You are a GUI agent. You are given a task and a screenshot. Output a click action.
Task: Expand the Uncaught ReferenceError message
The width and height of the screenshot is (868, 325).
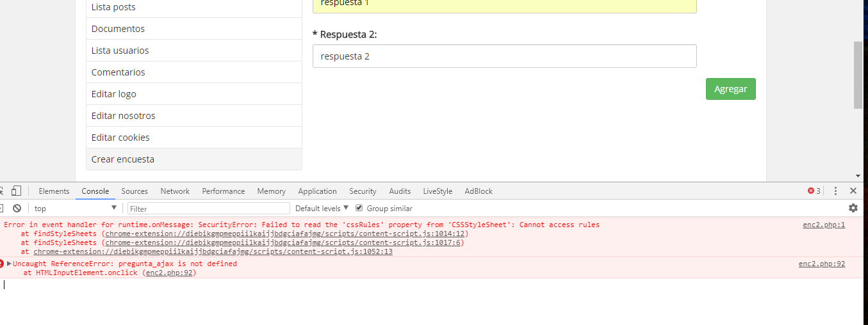(10, 264)
